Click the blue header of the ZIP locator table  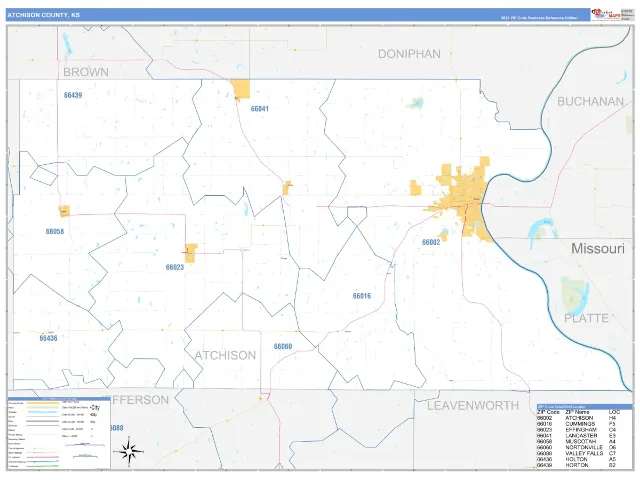click(x=584, y=407)
